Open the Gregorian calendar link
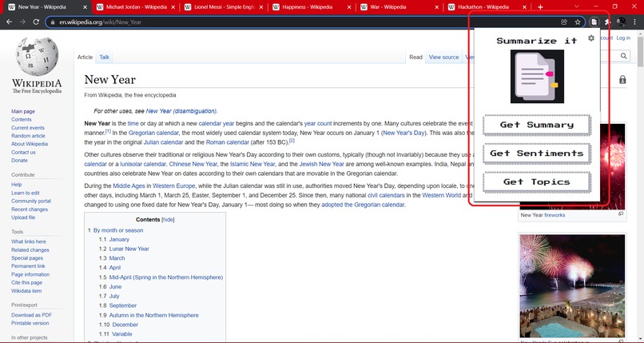This screenshot has width=644, height=343. [153, 133]
